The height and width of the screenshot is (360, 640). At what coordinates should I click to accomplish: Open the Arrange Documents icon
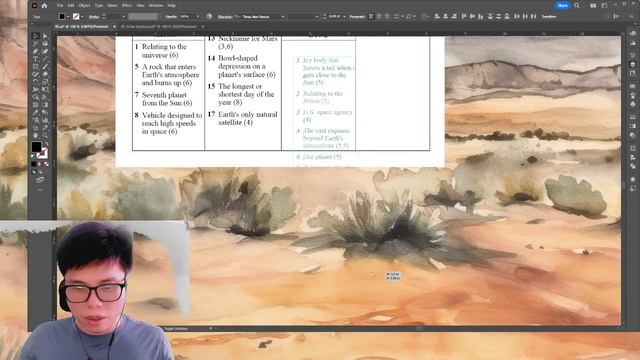pos(593,5)
